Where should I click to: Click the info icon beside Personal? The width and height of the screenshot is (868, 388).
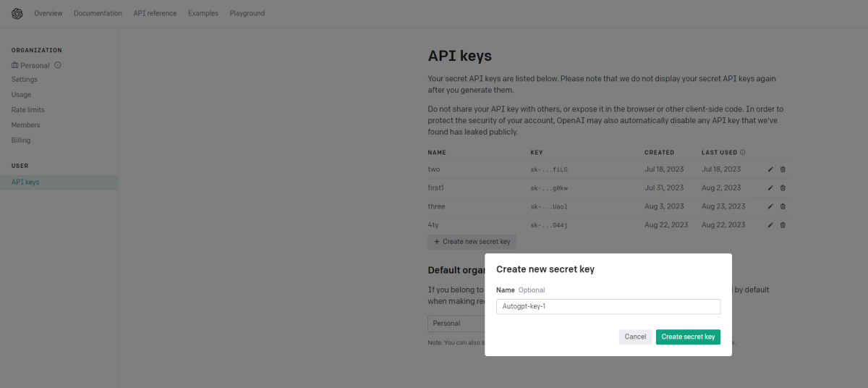tap(58, 65)
